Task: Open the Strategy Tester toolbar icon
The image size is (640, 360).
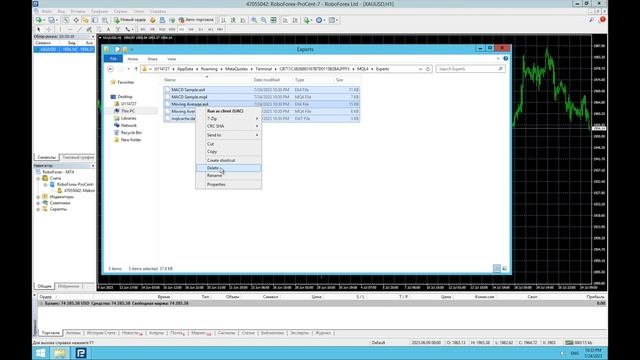Action: pos(105,20)
